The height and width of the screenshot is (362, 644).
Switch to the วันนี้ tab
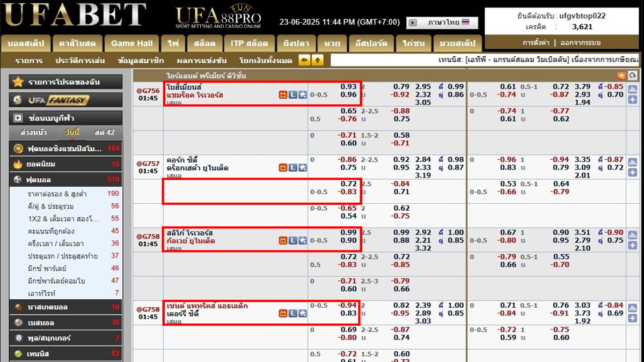(x=71, y=132)
